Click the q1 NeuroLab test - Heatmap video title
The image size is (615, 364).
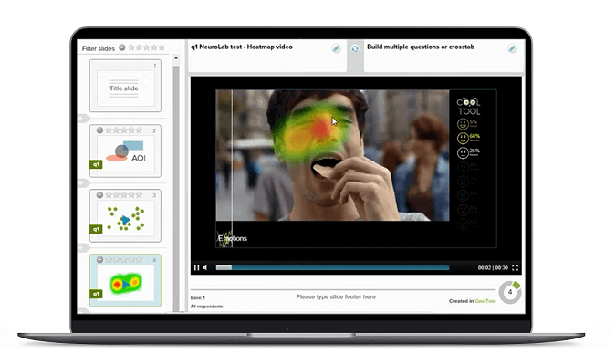click(x=242, y=47)
